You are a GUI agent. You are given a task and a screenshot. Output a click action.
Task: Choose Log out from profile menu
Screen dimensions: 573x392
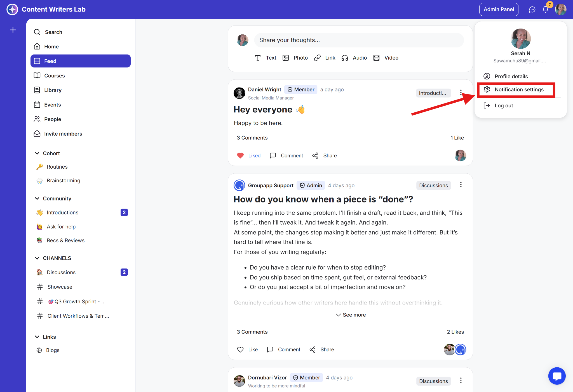tap(503, 106)
